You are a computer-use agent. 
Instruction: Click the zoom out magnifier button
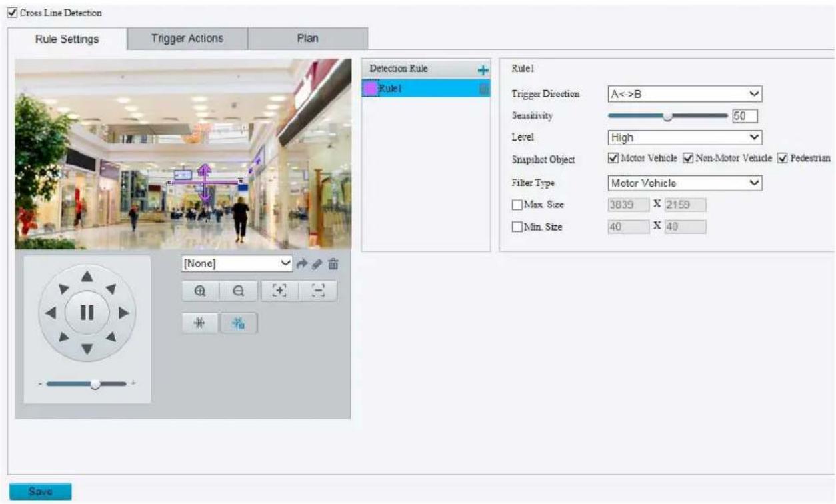239,291
